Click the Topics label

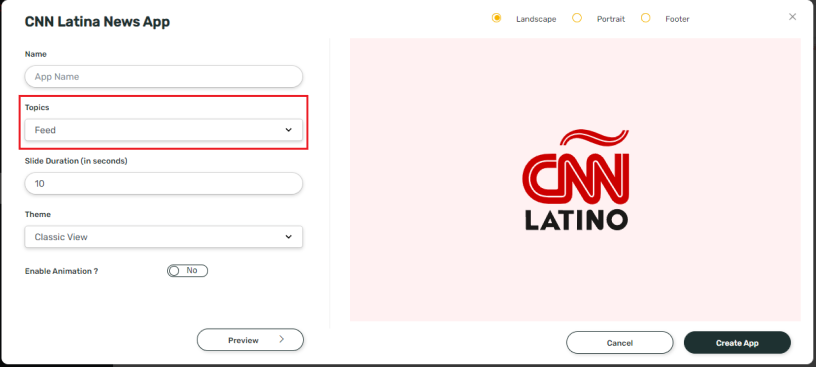(36, 107)
